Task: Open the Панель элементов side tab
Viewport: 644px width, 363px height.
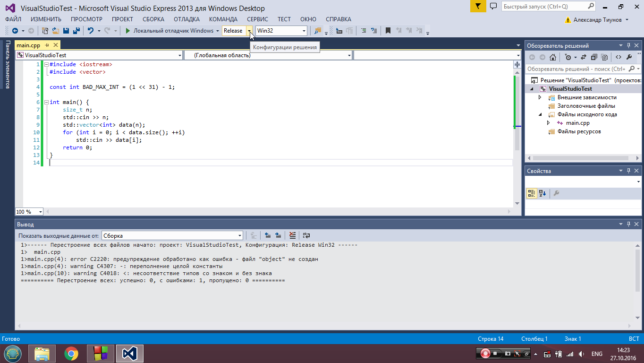Action: [7, 65]
